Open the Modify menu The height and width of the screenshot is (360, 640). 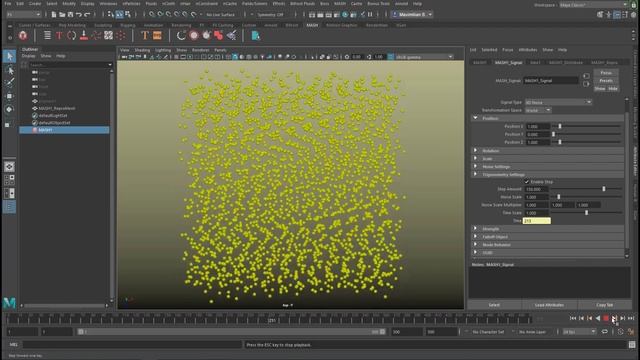(x=69, y=4)
